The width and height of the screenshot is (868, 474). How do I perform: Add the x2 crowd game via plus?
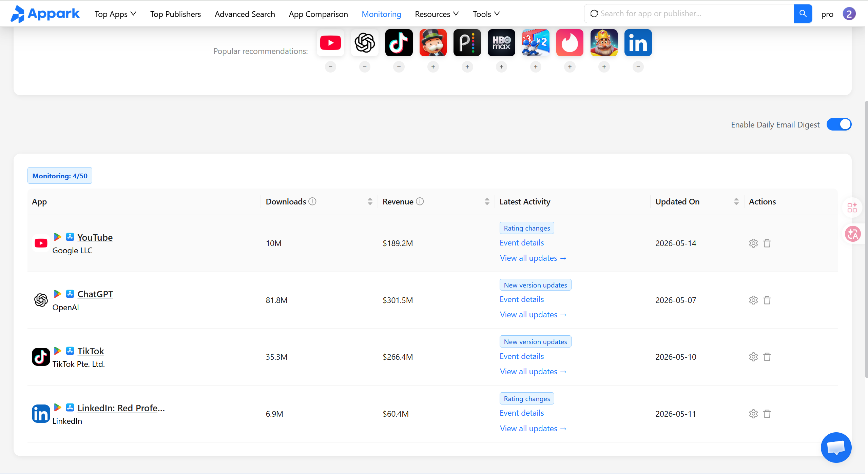pos(536,67)
